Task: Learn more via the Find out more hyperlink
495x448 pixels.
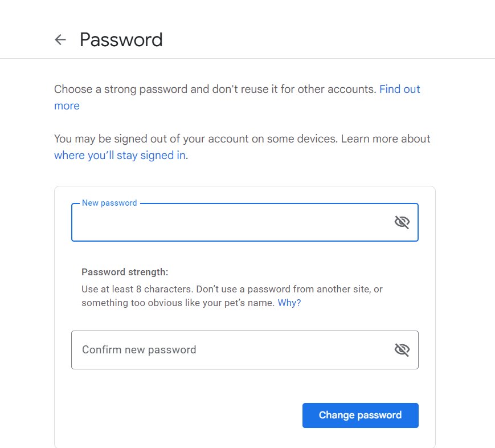Action: click(399, 89)
